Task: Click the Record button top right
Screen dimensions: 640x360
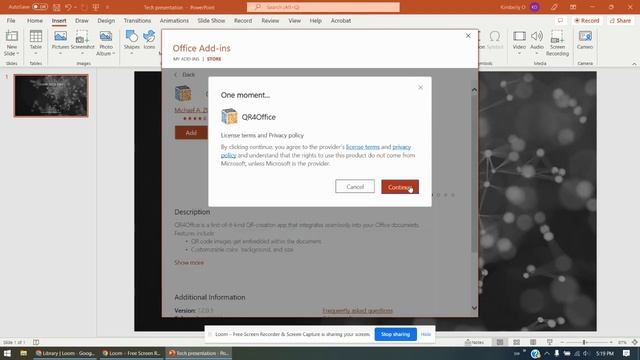Action: tap(587, 20)
